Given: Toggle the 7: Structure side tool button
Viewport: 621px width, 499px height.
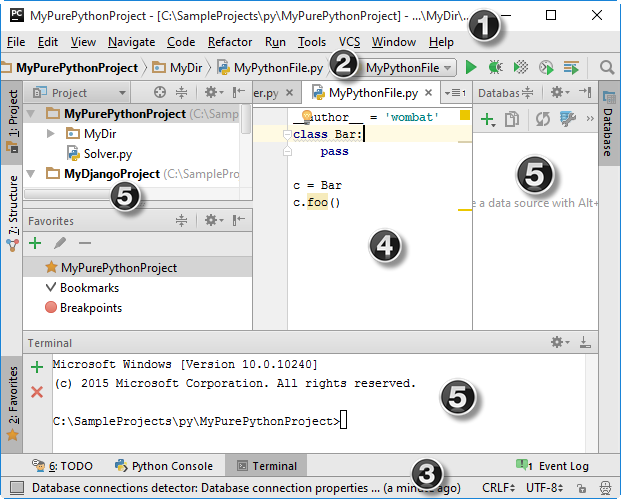Looking at the screenshot, I should [x=13, y=213].
